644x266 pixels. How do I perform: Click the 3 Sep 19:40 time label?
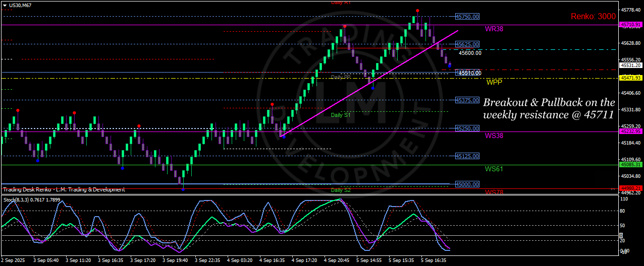click(x=175, y=260)
